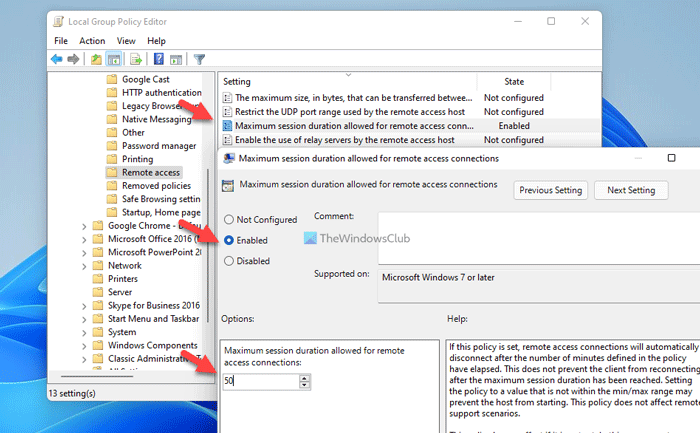The image size is (700, 433).
Task: Expand the Microsoft PowerPoint node
Action: (84, 253)
